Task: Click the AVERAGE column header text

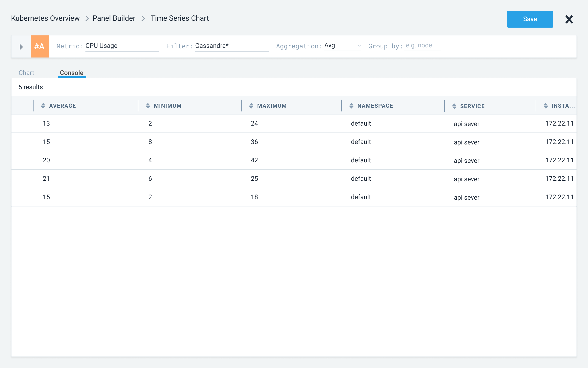Action: (62, 106)
